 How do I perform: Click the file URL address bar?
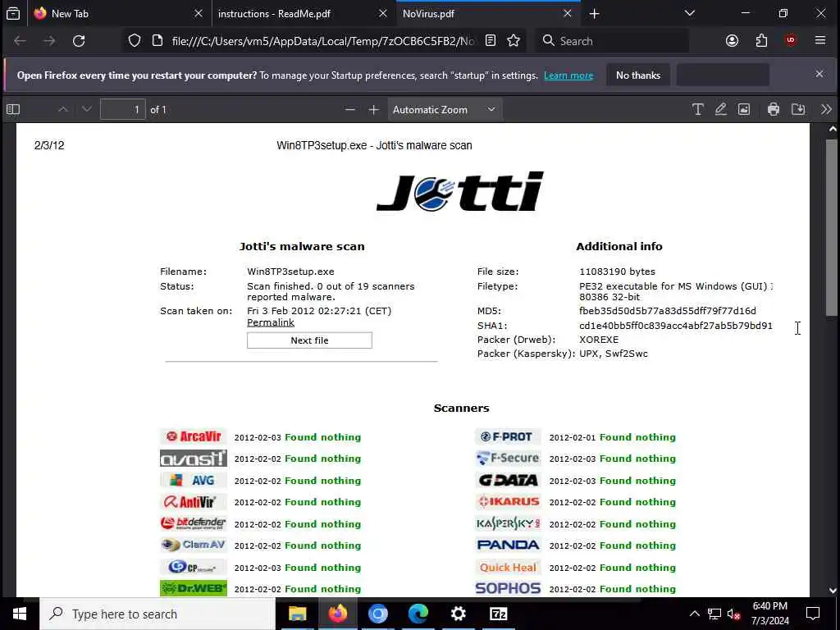[x=322, y=41]
